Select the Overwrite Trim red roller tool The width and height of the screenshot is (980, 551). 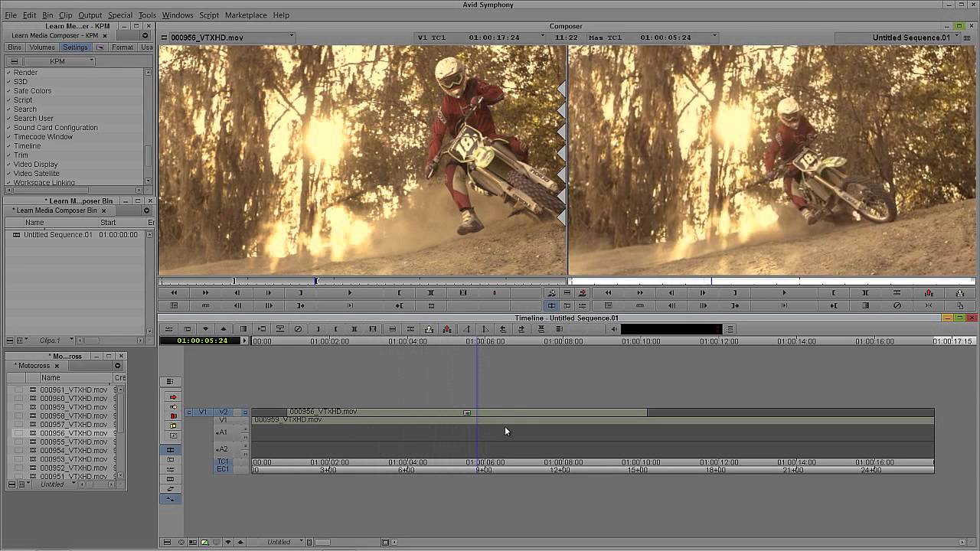(173, 416)
